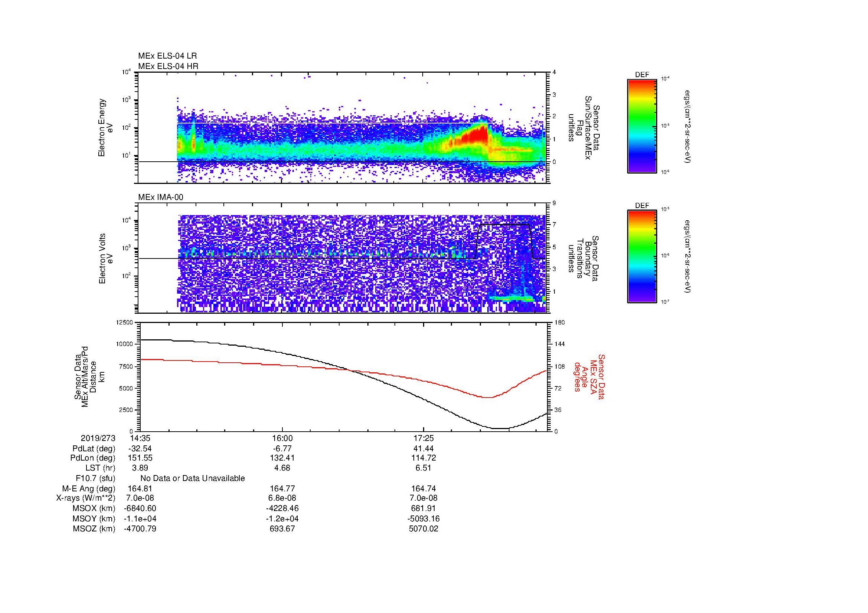868x613 pixels.
Task: Click the MSOZ value '-4700.79'
Action: pos(140,529)
